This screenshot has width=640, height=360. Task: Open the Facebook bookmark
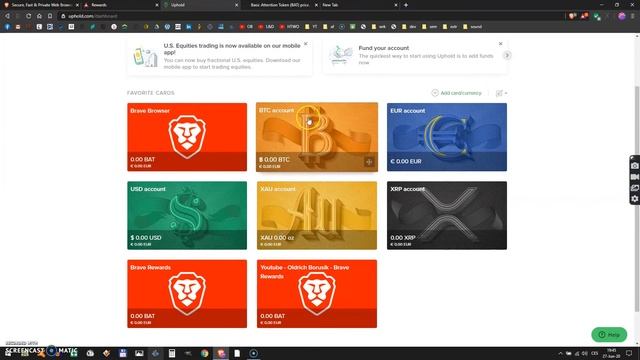(7, 27)
